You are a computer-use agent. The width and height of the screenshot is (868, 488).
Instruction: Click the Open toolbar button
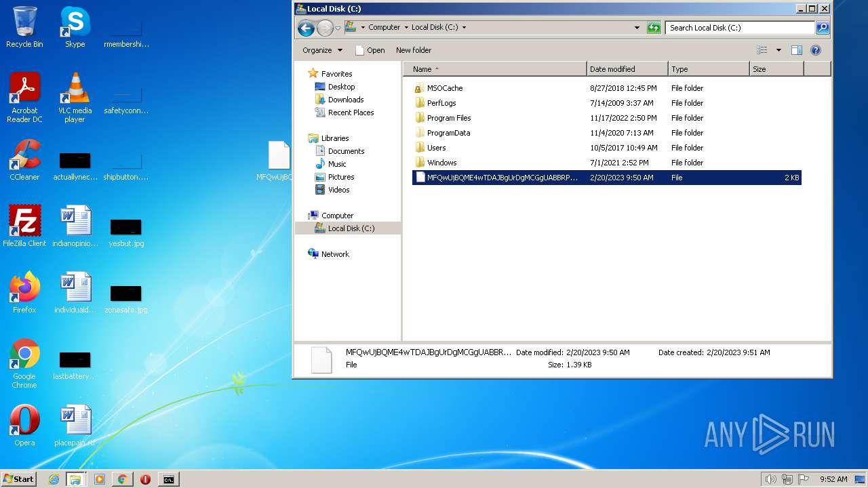point(370,50)
